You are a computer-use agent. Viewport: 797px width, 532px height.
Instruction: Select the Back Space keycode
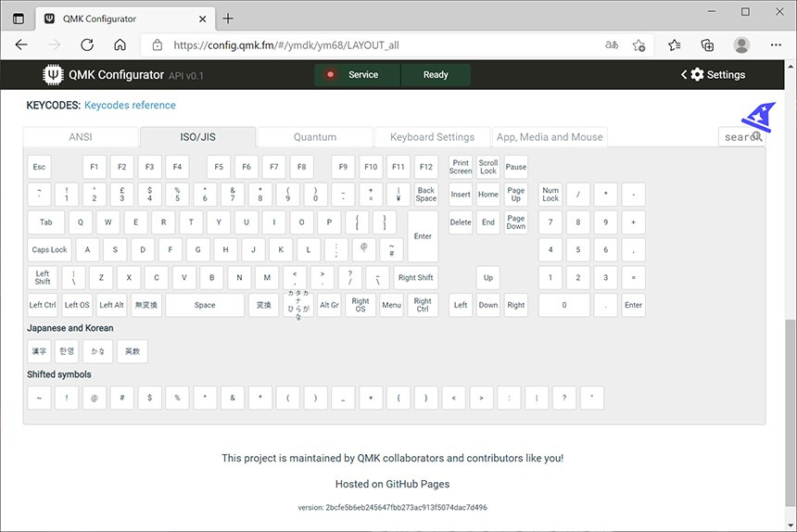pyautogui.click(x=426, y=194)
